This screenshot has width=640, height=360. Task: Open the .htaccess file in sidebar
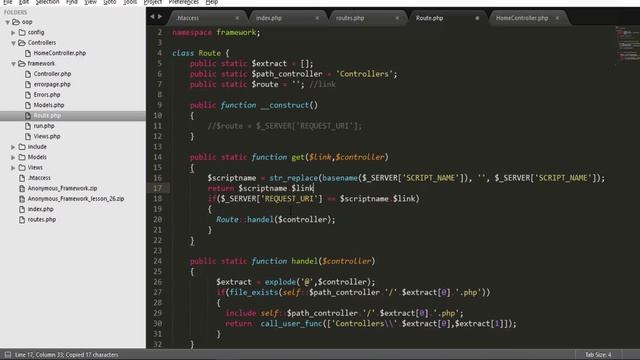click(40, 178)
